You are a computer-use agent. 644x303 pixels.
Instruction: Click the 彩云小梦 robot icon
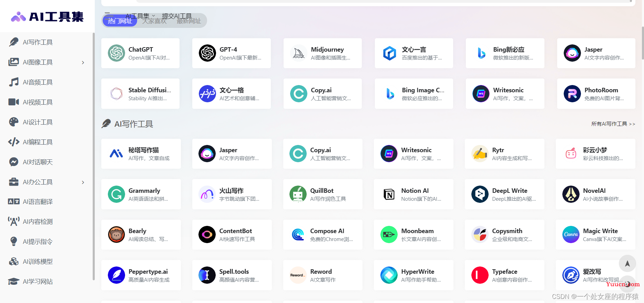[x=571, y=154]
